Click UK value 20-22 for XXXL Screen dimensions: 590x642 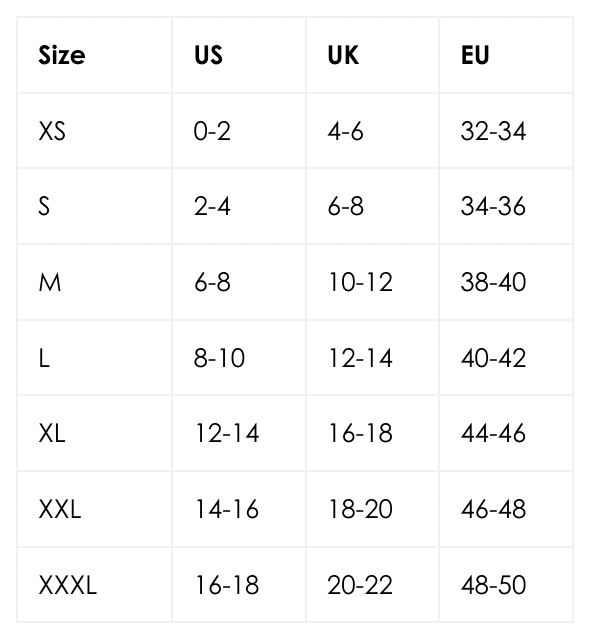point(360,585)
